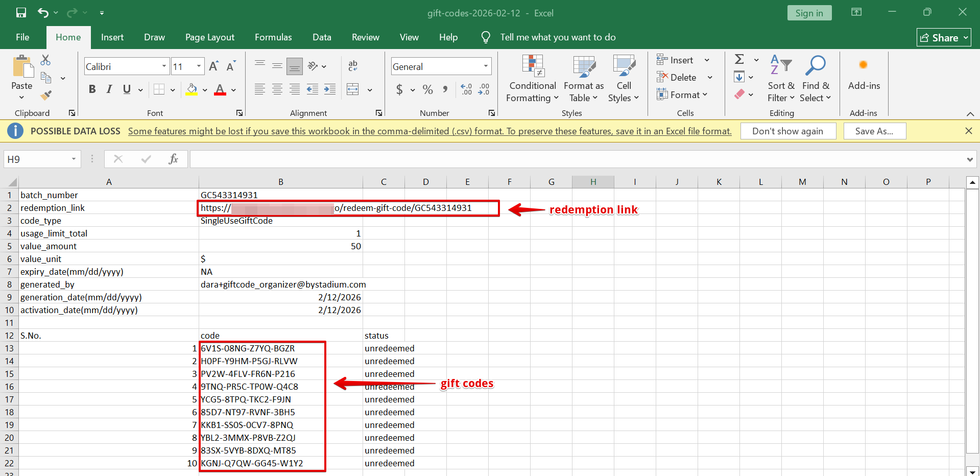The height and width of the screenshot is (476, 980).
Task: Open the Calibri font name dropdown
Action: (x=164, y=66)
